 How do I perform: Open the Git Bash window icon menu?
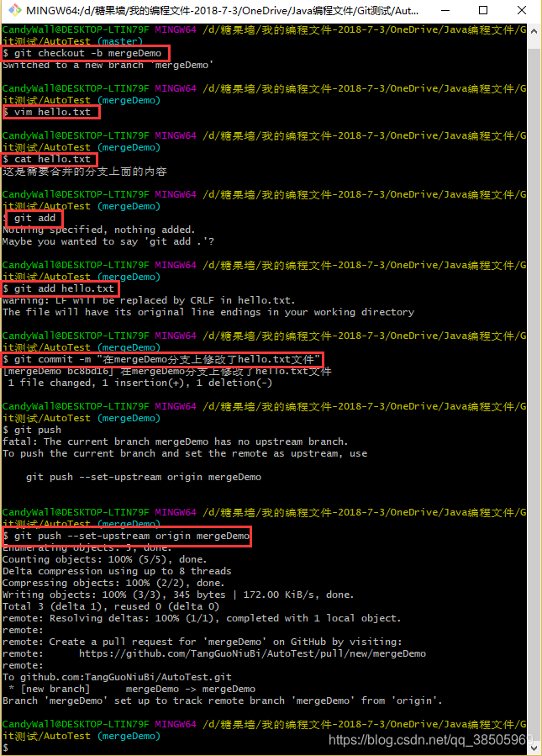(x=14, y=10)
